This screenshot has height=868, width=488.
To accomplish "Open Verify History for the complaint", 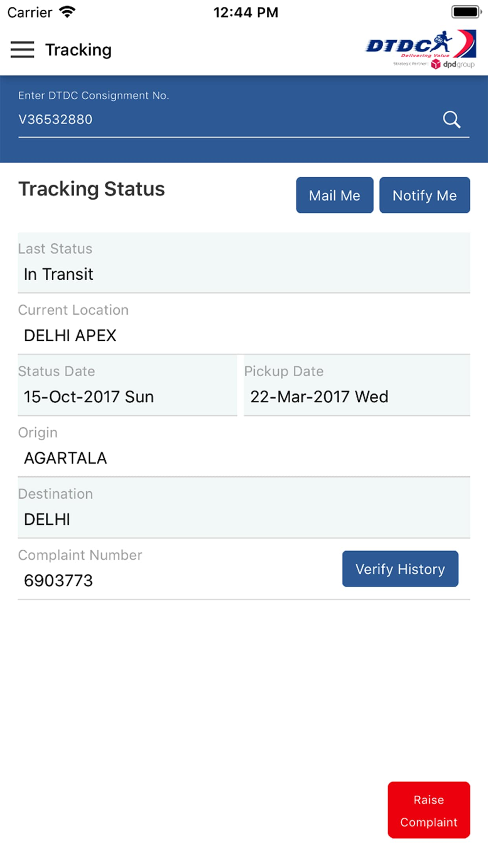I will click(400, 569).
